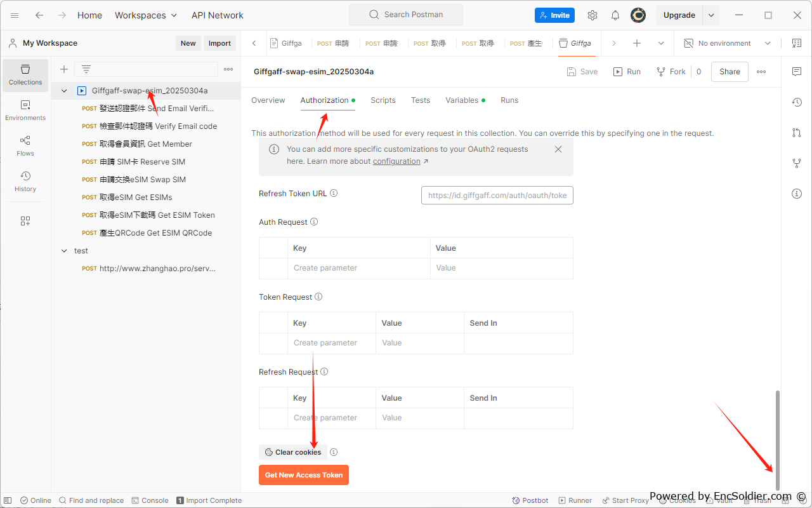Image resolution: width=812 pixels, height=508 pixels.
Task: Open the Get ESIM QRCode request
Action: coord(147,233)
